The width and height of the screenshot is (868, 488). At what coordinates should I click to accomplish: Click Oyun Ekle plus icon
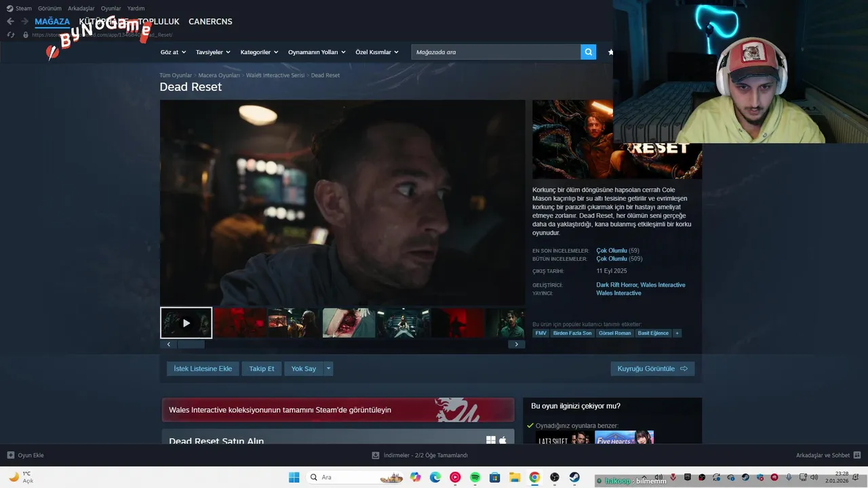[11, 455]
